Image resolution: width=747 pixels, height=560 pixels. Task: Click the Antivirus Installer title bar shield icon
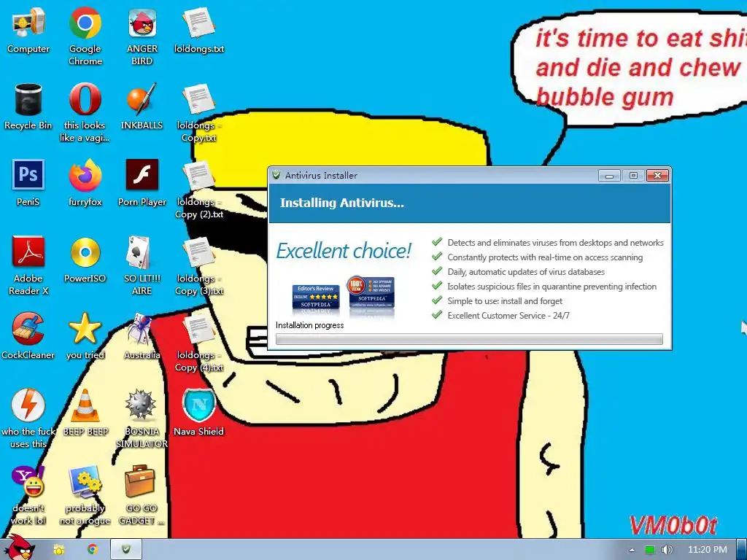[276, 175]
